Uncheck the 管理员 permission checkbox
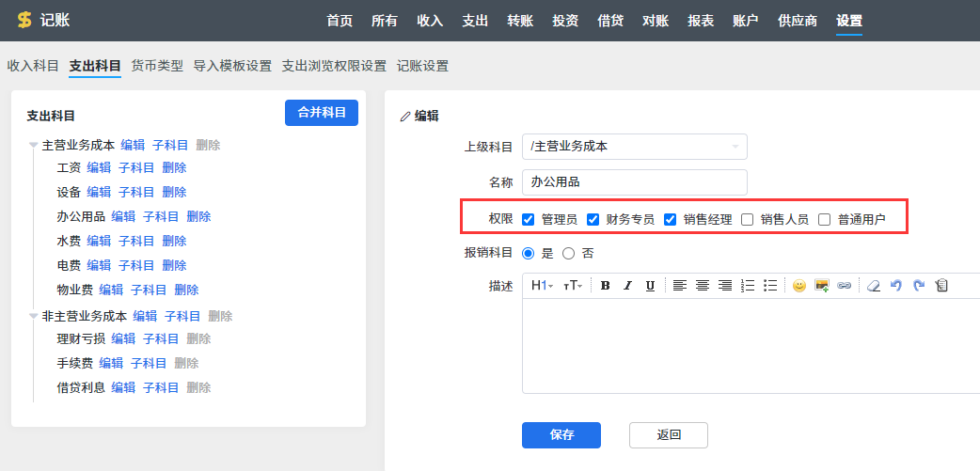The image size is (980, 471). coord(529,220)
